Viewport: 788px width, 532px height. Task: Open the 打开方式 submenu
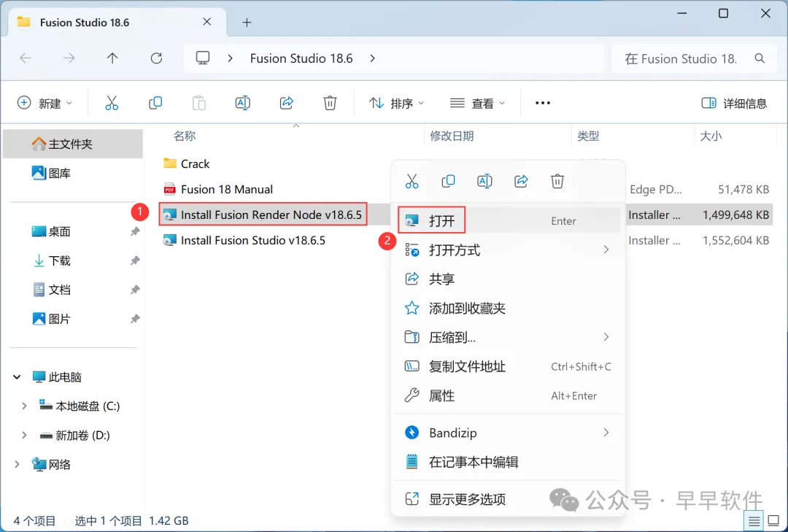pyautogui.click(x=508, y=250)
